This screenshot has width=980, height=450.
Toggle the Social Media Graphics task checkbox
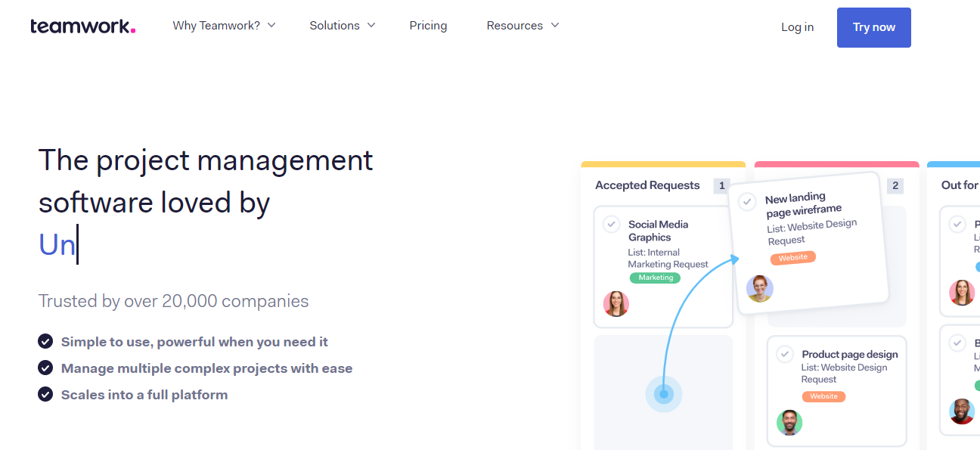[611, 225]
